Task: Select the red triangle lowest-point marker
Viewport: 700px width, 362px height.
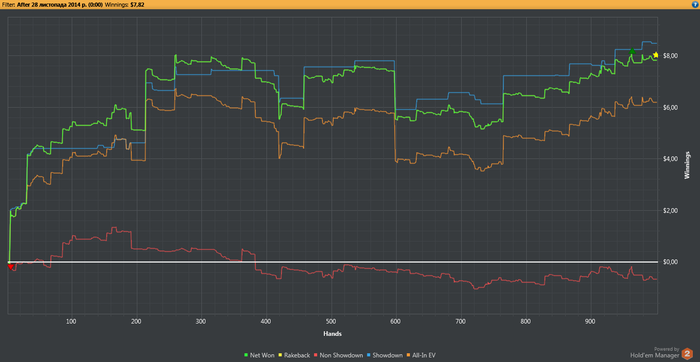Action: coord(11,266)
